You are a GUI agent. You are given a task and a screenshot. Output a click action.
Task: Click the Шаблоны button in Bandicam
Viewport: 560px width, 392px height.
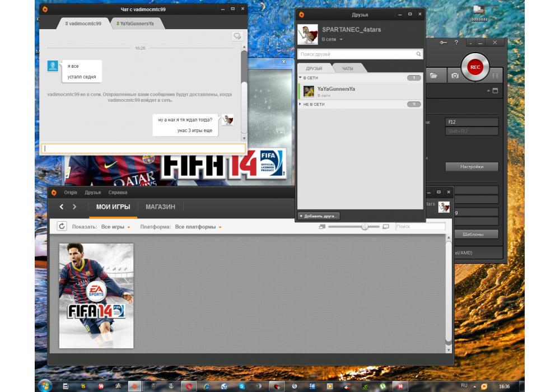[x=473, y=234]
